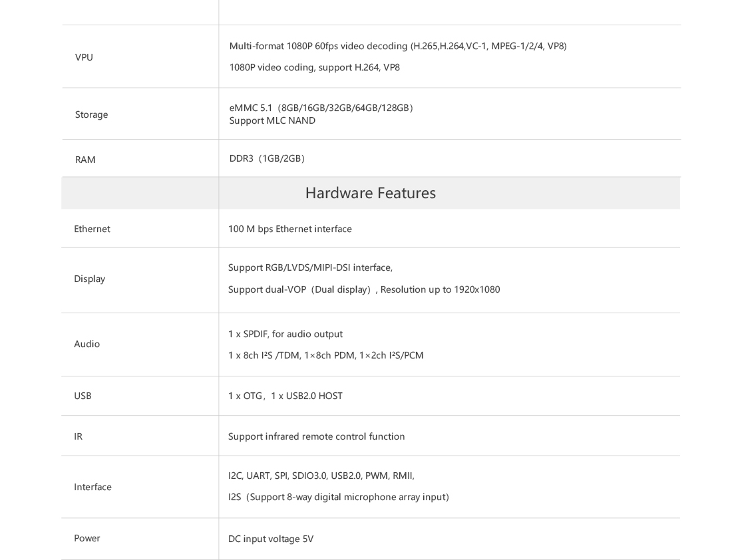Select the Ethernet row label

coord(92,229)
